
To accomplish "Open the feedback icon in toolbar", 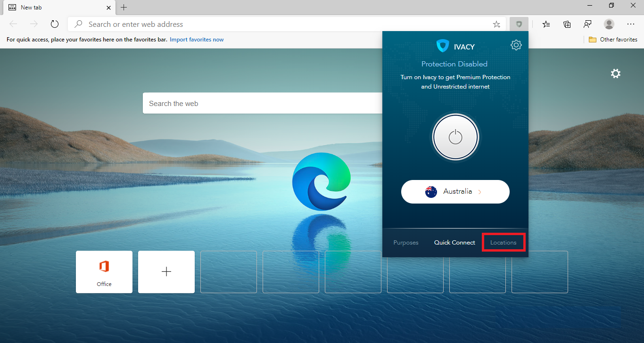I will coord(588,24).
